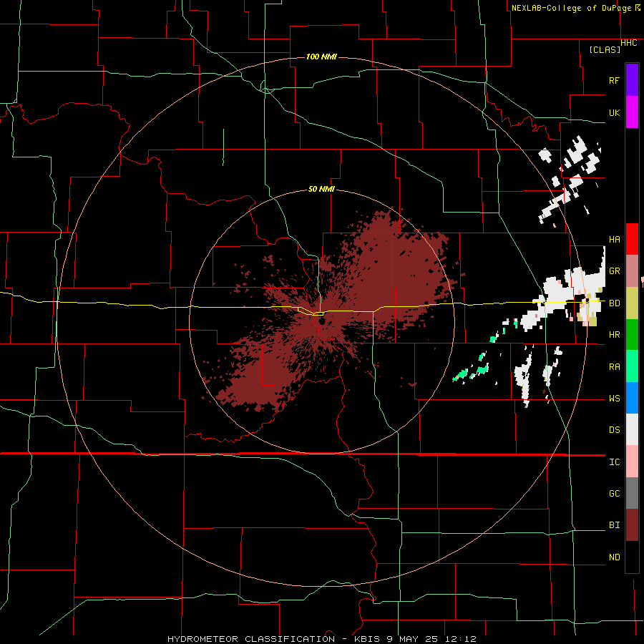Click the 9 MAY 25 date text
The height and width of the screenshot is (644, 644).
tap(414, 639)
